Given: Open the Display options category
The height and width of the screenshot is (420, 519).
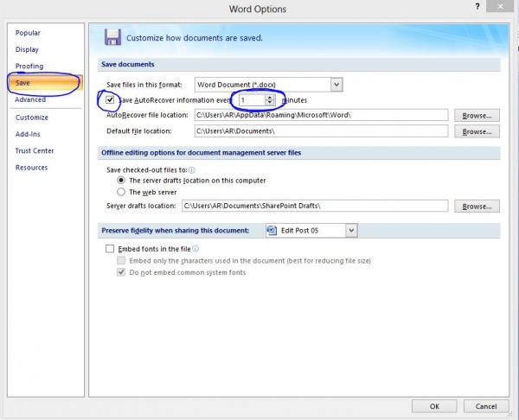Looking at the screenshot, I should point(27,49).
